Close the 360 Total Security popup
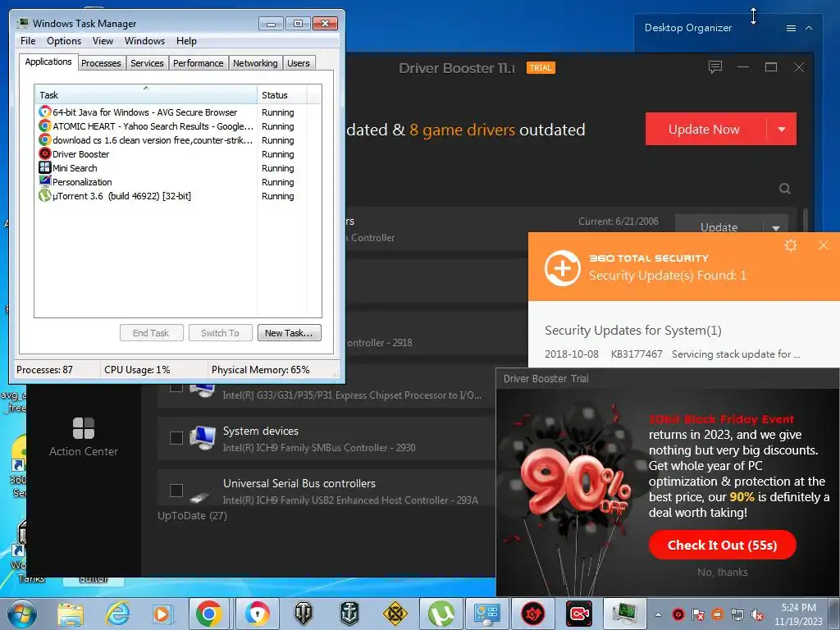This screenshot has width=840, height=630. tap(824, 245)
